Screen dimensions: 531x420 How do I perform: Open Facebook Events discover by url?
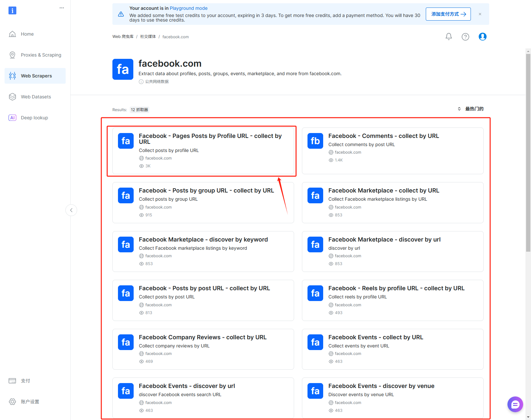[x=203, y=398]
